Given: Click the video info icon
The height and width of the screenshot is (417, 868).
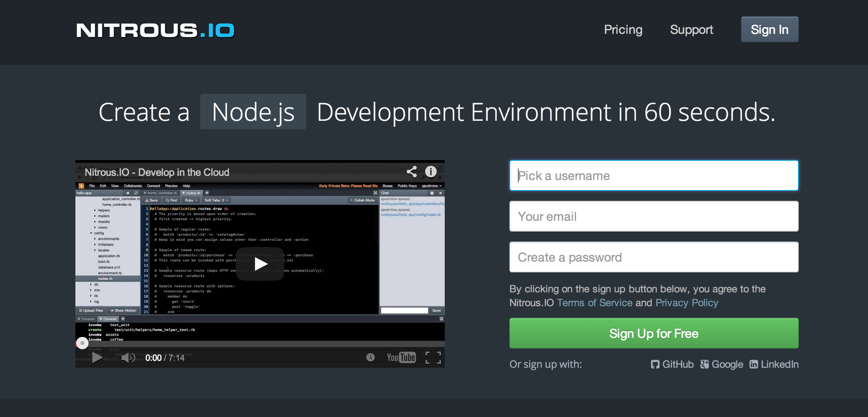Looking at the screenshot, I should (x=431, y=172).
